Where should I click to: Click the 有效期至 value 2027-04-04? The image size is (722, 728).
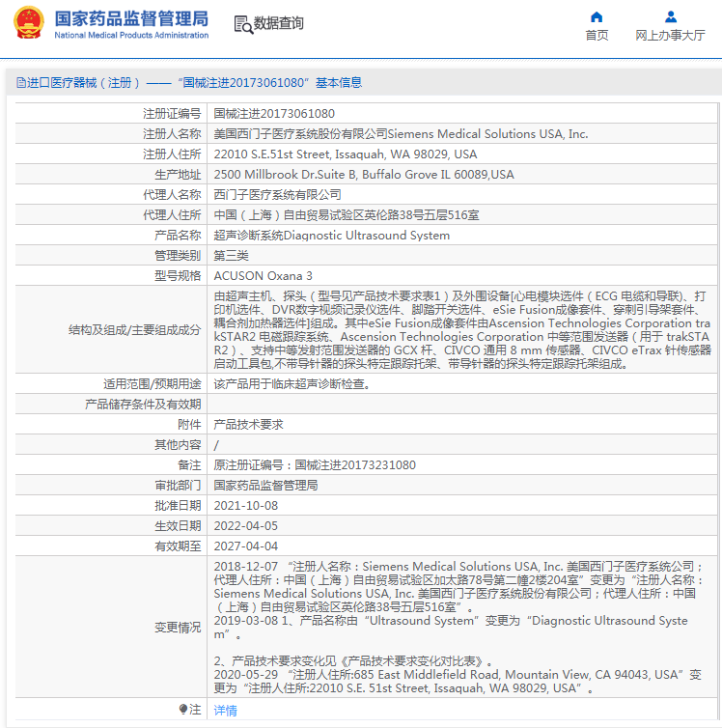(245, 546)
